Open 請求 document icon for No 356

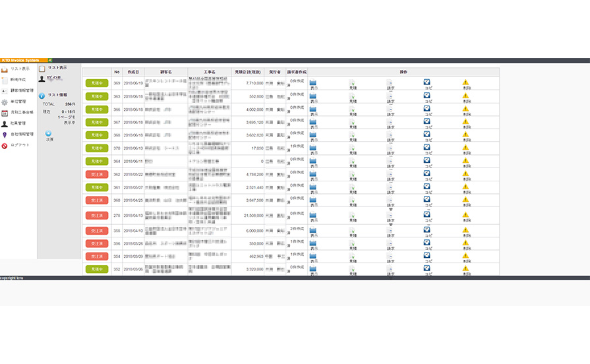point(390,244)
